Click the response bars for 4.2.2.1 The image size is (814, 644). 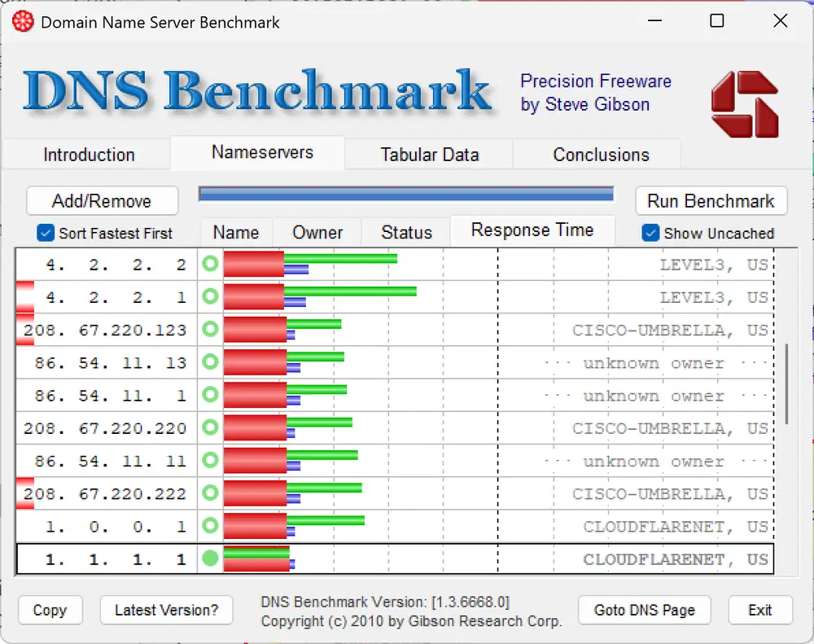(320, 297)
